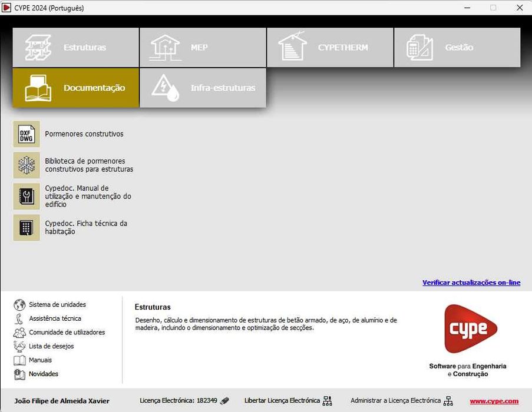This screenshot has height=412, width=532.
Task: Launch Cypedoc Ficha técnica icon
Action: click(x=27, y=228)
